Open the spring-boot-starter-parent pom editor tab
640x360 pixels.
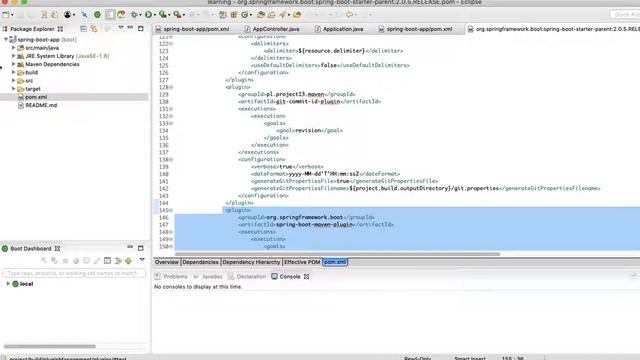[x=553, y=29]
